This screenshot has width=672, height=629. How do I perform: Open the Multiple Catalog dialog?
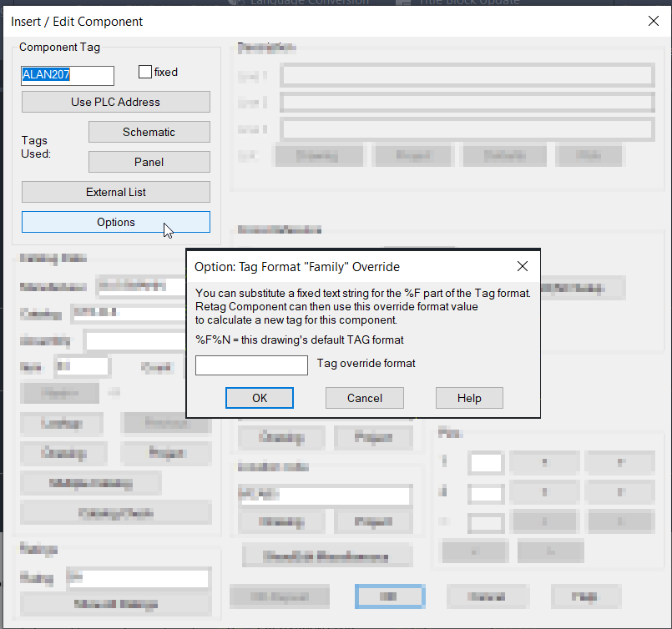pyautogui.click(x=91, y=483)
